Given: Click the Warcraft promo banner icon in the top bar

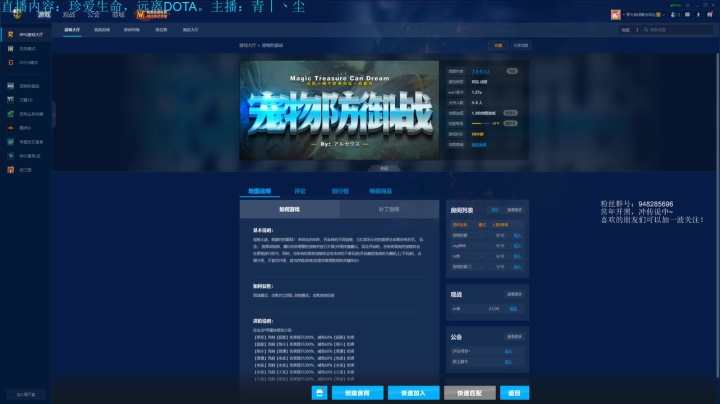Looking at the screenshot, I should point(152,15).
